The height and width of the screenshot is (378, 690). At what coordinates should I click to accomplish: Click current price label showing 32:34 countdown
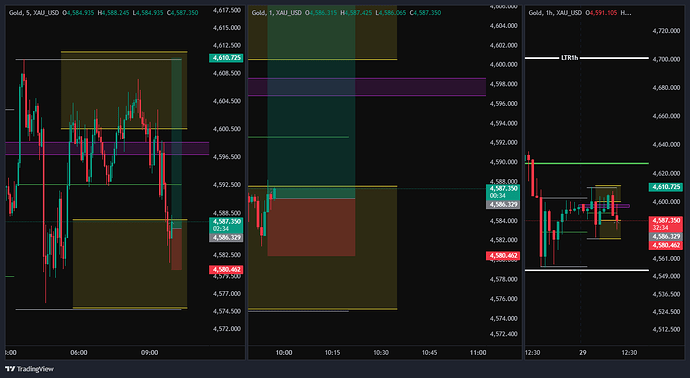(x=666, y=224)
